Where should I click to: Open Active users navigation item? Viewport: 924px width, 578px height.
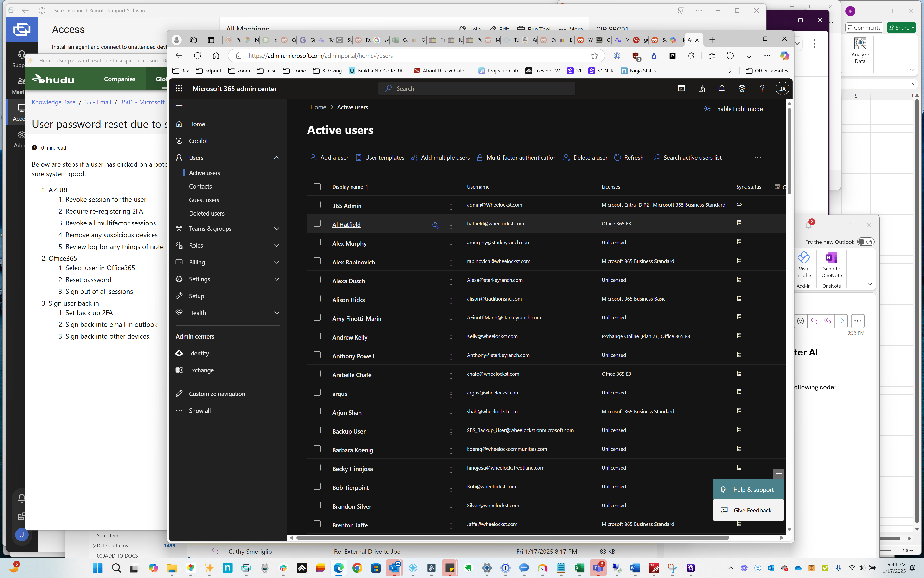coord(204,173)
